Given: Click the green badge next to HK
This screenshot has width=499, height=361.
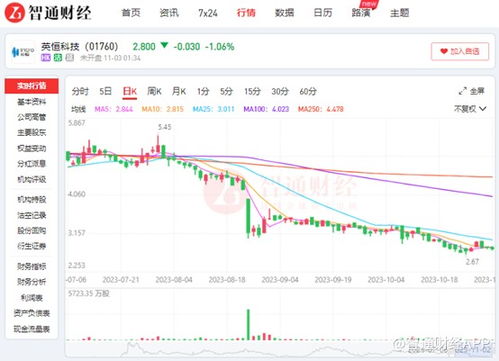Looking at the screenshot, I should 58,58.
